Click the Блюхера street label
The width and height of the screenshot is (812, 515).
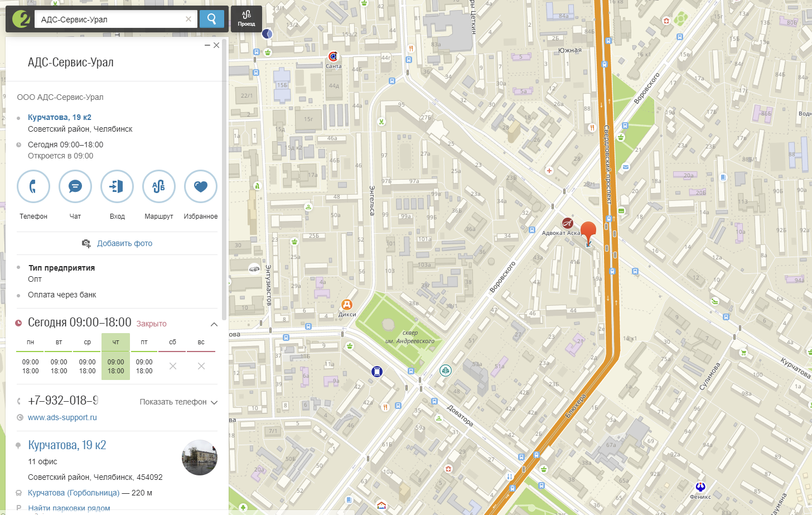pos(576,406)
